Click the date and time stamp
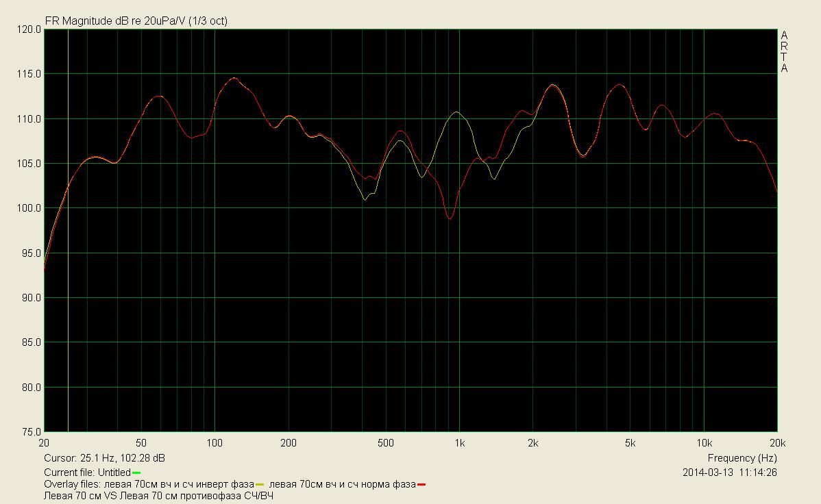This screenshot has width=821, height=504. (x=729, y=473)
